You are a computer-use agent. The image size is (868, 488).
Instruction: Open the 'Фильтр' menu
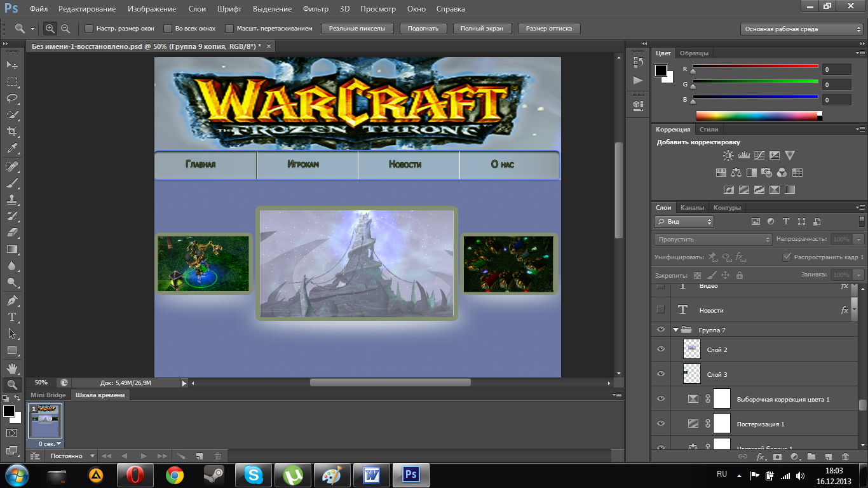(316, 9)
